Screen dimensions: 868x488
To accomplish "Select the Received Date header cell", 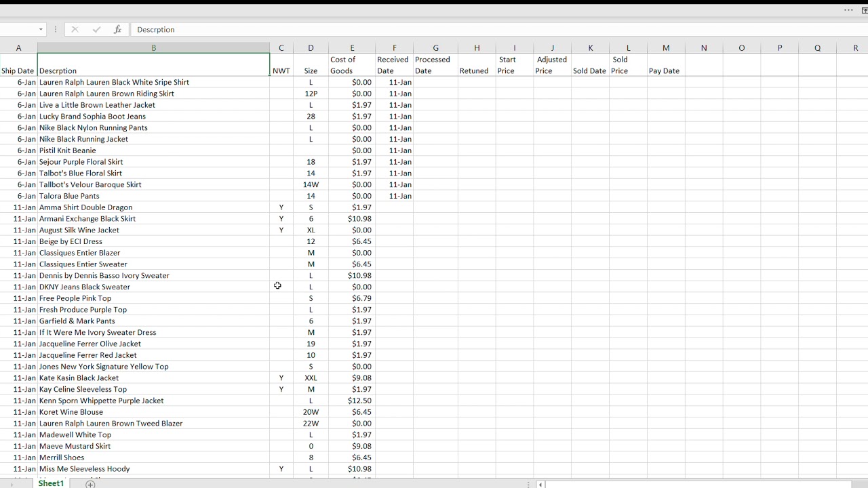I will [x=394, y=65].
